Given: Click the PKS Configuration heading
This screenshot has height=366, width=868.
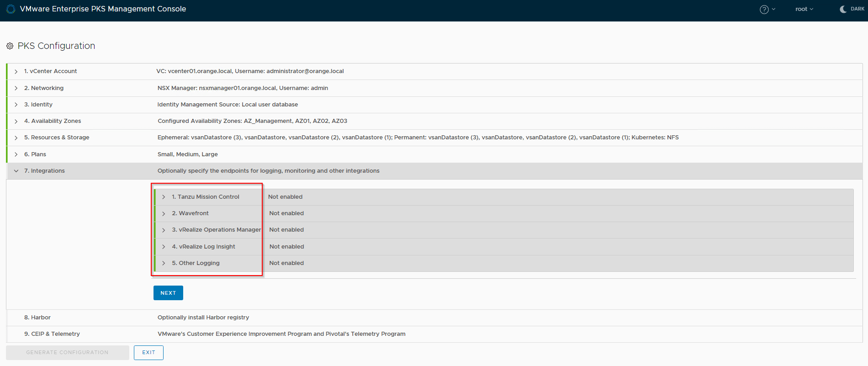Looking at the screenshot, I should [x=56, y=46].
